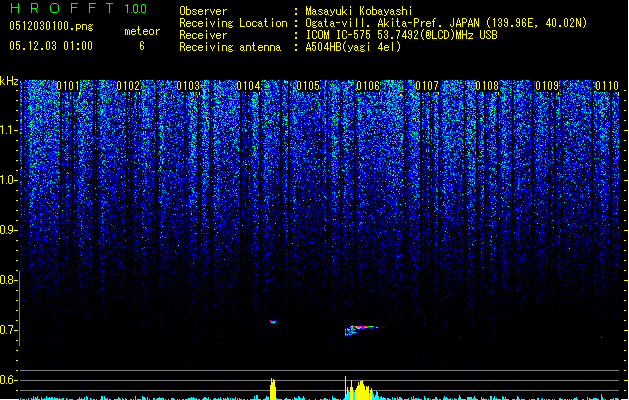The image size is (629, 400).
Task: Select the file name 0512030100.png
Action: pyautogui.click(x=51, y=26)
